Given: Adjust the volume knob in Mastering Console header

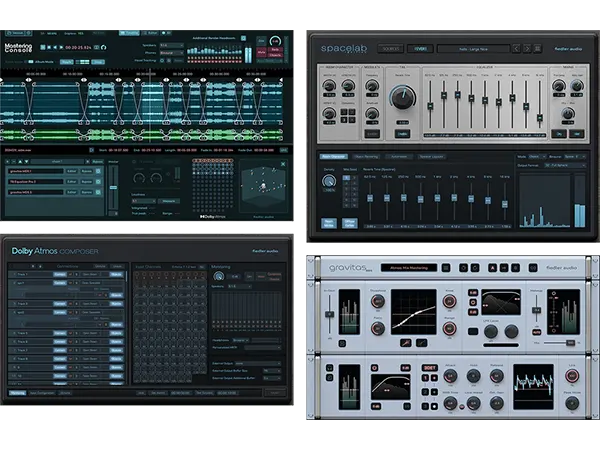Looking at the screenshot, I should click(275, 41).
